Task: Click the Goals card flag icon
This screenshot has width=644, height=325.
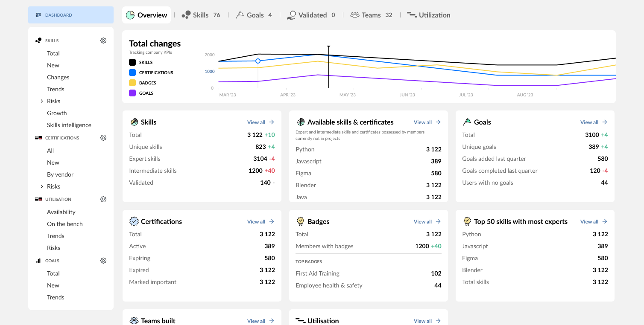Action: point(467,122)
